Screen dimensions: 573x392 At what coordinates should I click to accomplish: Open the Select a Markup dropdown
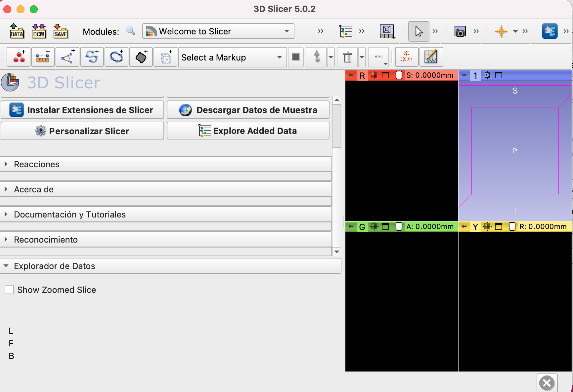[x=232, y=58]
